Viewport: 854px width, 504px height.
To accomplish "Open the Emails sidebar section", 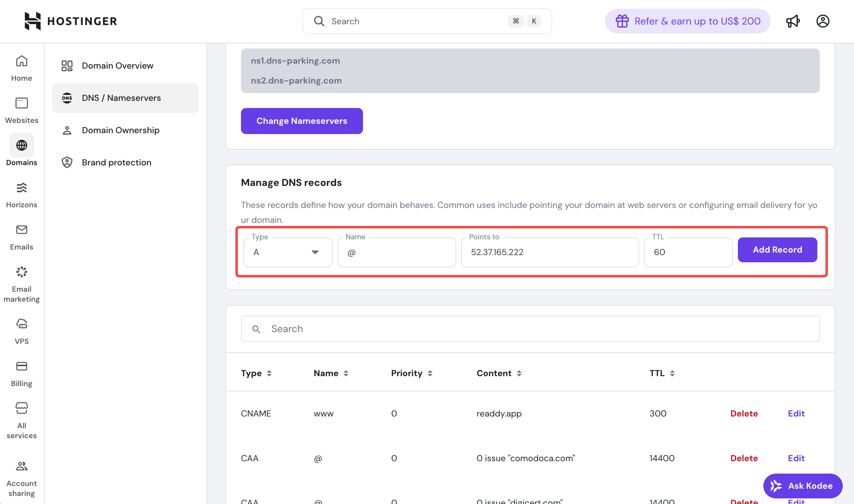I will pos(21,237).
